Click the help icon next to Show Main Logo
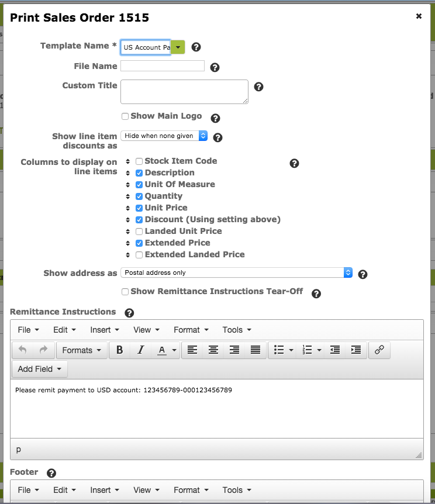The height and width of the screenshot is (504, 435). click(x=215, y=118)
